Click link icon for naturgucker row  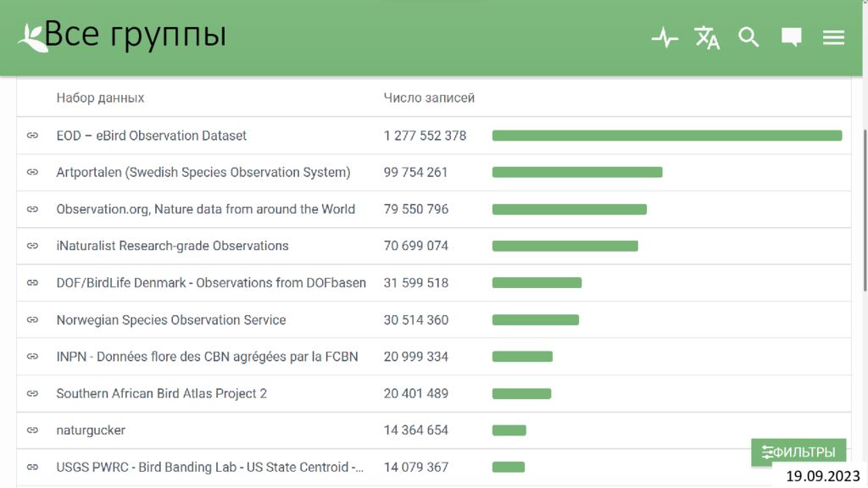click(x=33, y=430)
